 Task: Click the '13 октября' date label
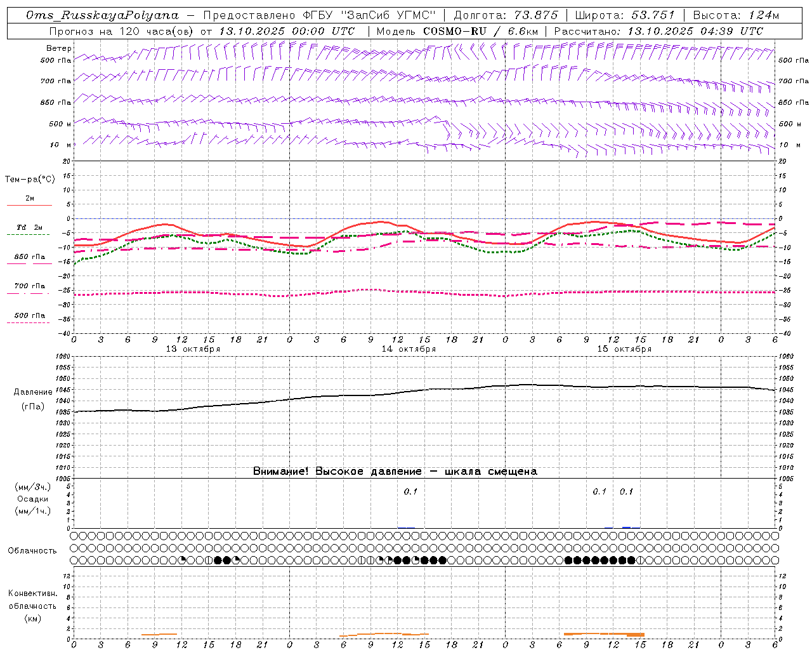click(x=193, y=349)
